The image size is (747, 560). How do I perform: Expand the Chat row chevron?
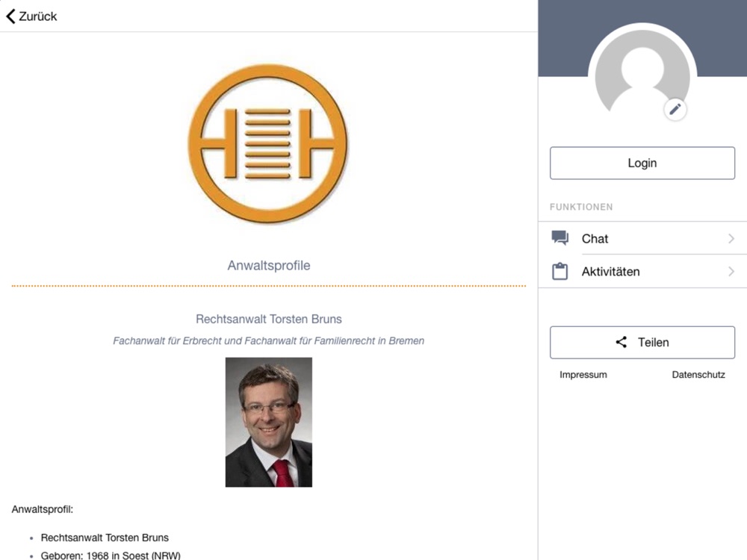[731, 238]
